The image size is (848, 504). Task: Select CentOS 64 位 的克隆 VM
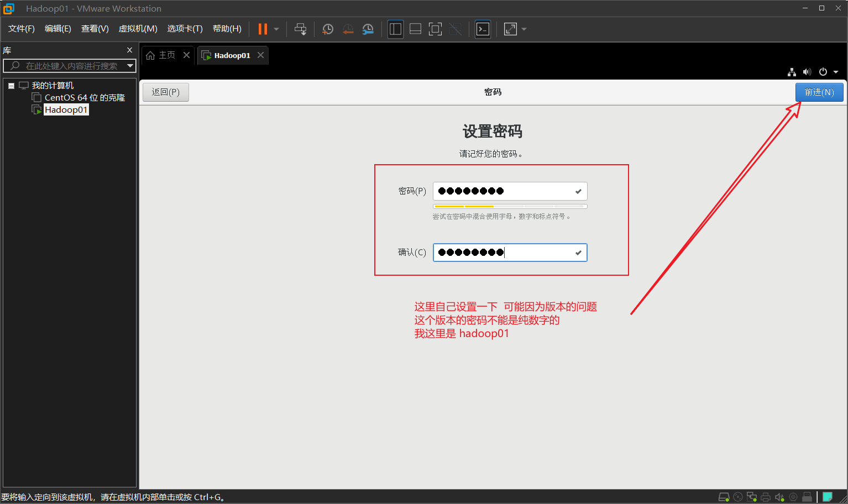tap(85, 98)
